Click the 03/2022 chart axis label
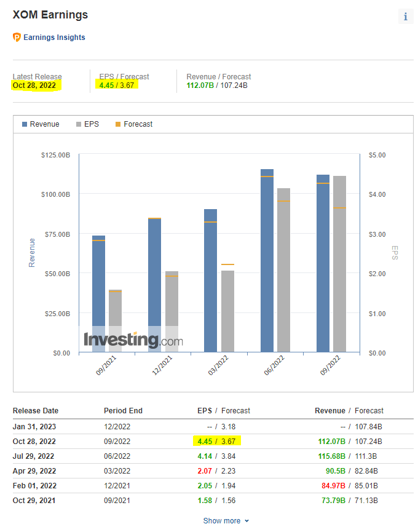The width and height of the screenshot is (418, 532). [x=218, y=365]
